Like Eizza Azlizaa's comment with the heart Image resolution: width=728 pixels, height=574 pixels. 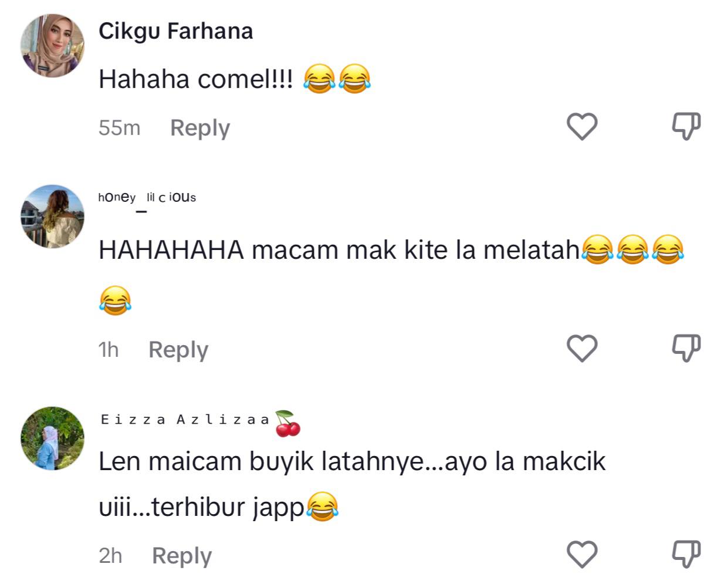(x=581, y=554)
